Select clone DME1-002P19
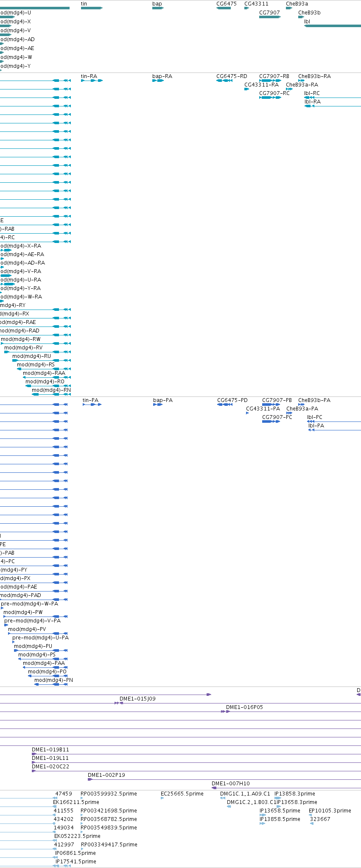Viewport: 361px width, 868px height. pos(224,779)
